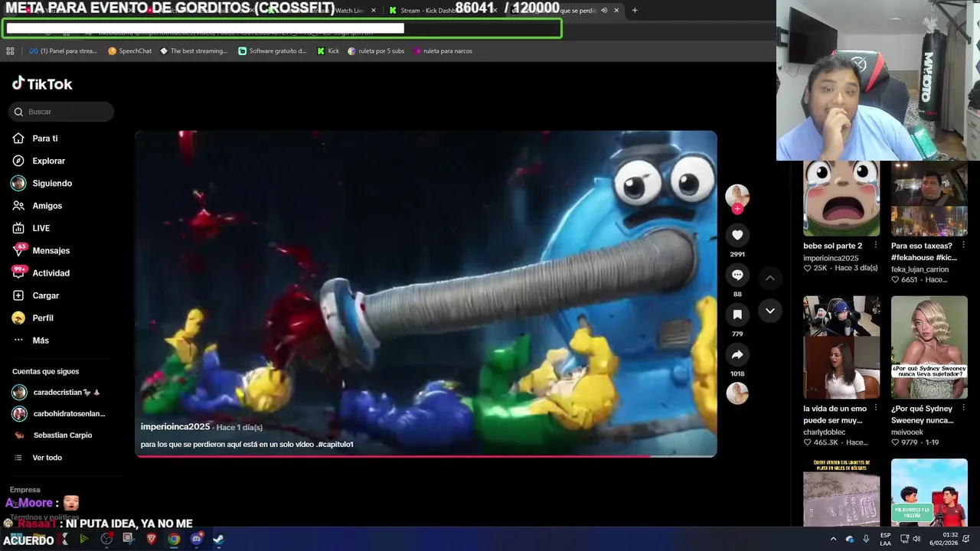980x551 pixels.
Task: Open the creator avatar beside video
Action: point(737,196)
